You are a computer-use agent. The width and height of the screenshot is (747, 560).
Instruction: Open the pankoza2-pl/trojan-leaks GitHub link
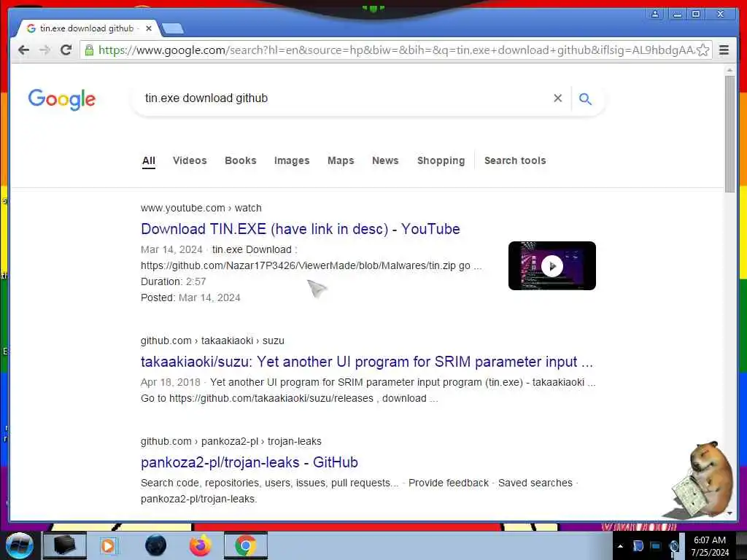point(249,462)
